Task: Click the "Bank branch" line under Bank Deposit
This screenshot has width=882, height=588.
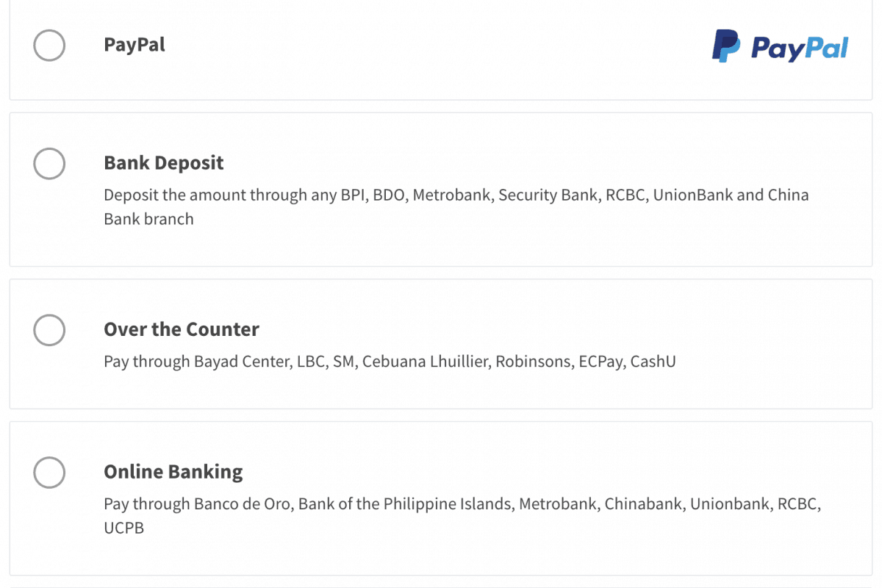Action: [148, 219]
